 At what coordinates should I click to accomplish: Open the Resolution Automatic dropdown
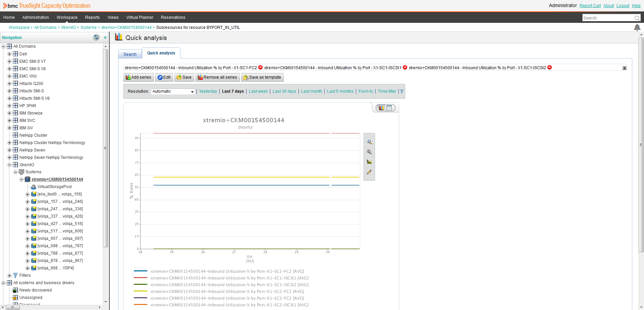pos(173,91)
